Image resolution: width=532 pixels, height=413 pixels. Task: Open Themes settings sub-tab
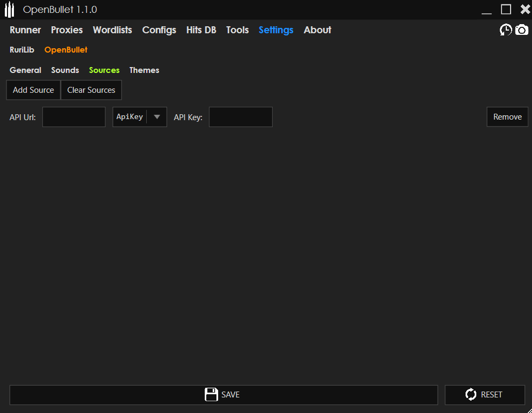144,70
